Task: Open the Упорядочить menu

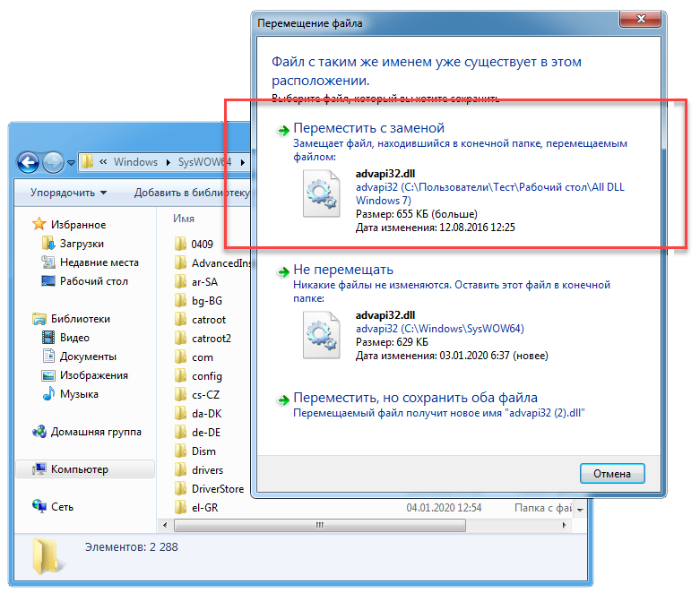Action: 68,193
